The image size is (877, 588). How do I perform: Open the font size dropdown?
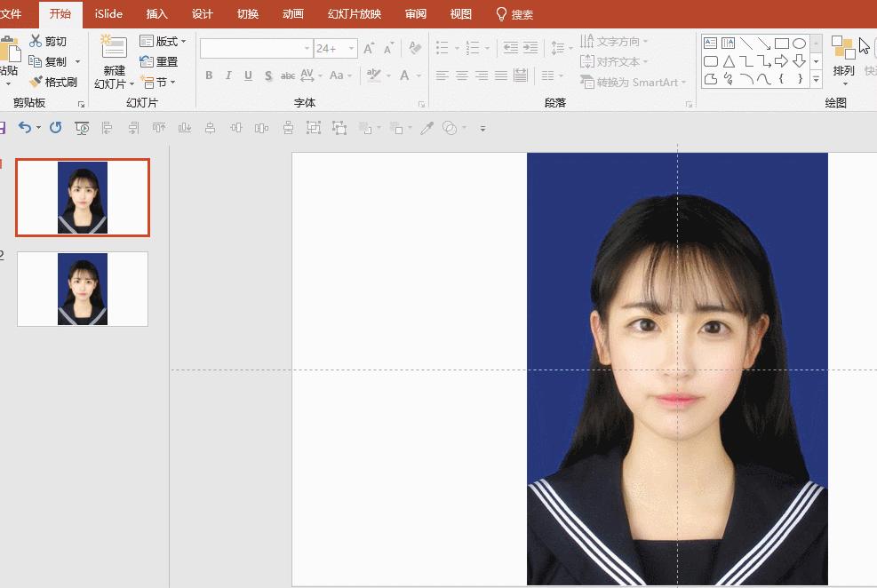pyautogui.click(x=350, y=47)
